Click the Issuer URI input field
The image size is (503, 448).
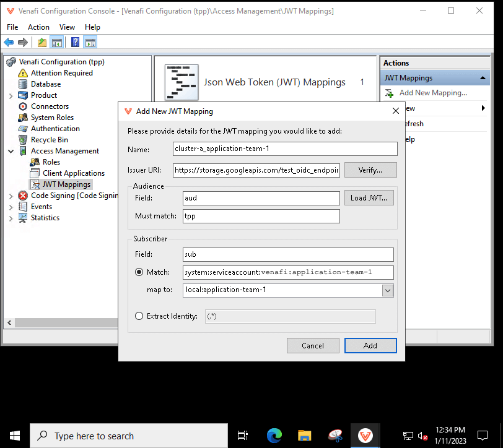[256, 170]
